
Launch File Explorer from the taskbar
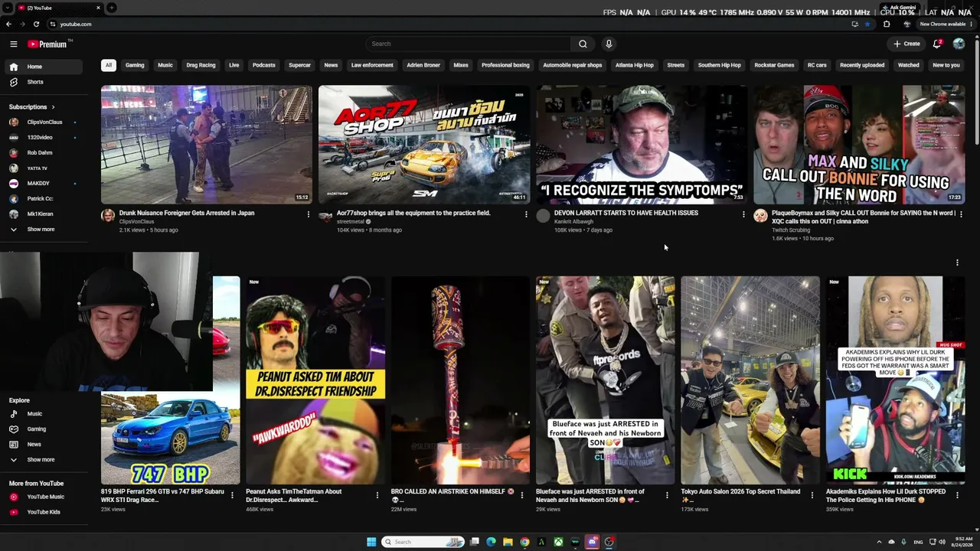[508, 542]
